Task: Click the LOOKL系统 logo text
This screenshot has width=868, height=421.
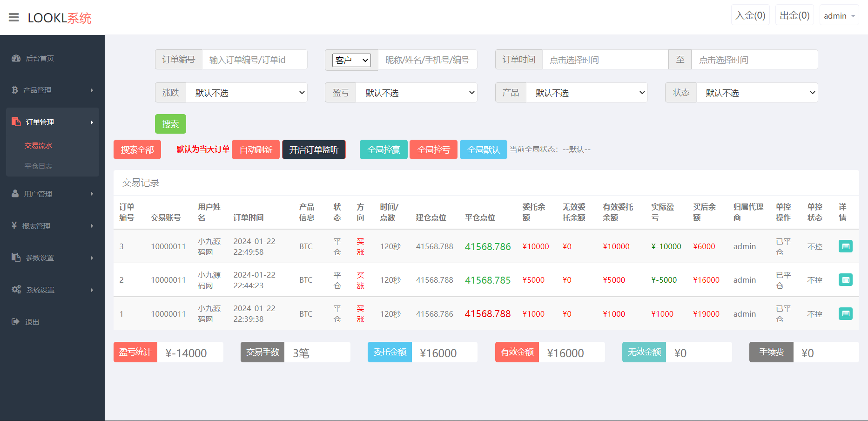Action: tap(60, 18)
